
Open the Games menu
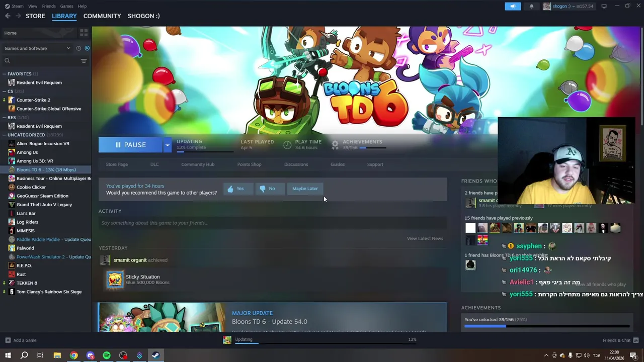66,6
